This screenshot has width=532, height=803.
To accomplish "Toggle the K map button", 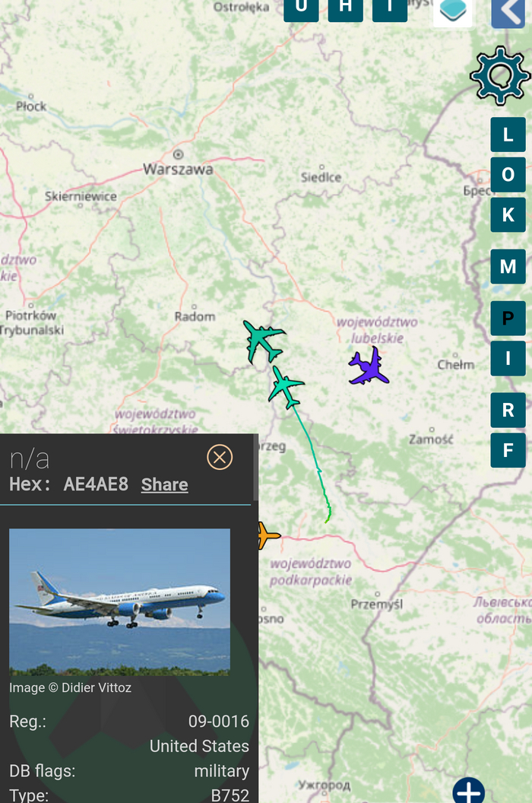I will (x=508, y=214).
